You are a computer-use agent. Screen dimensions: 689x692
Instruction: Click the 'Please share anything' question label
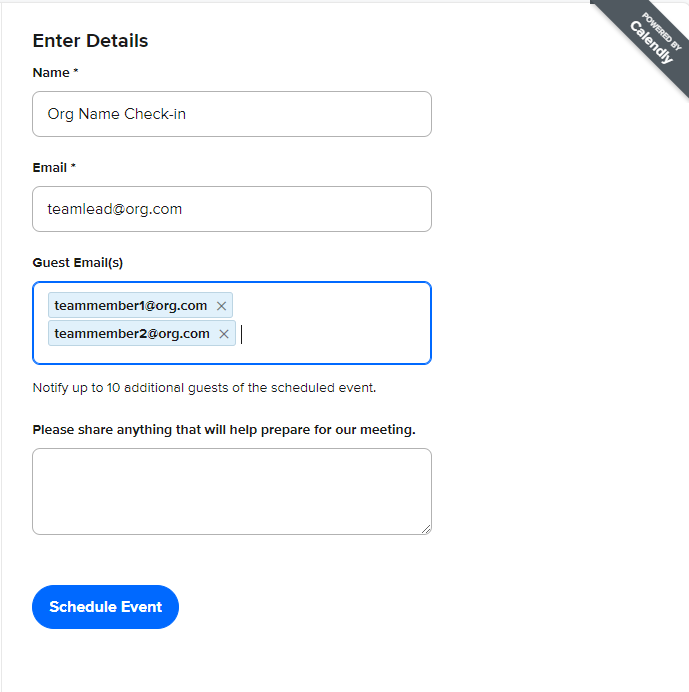click(x=224, y=429)
